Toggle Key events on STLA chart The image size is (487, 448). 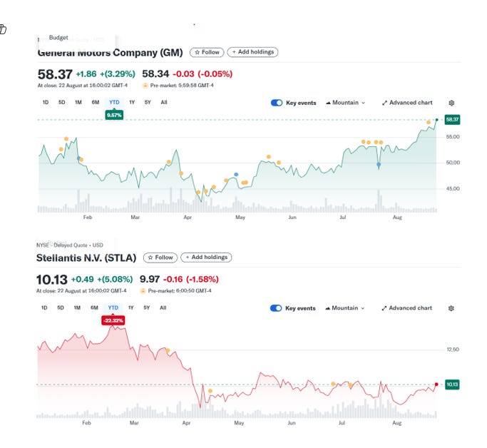click(276, 308)
